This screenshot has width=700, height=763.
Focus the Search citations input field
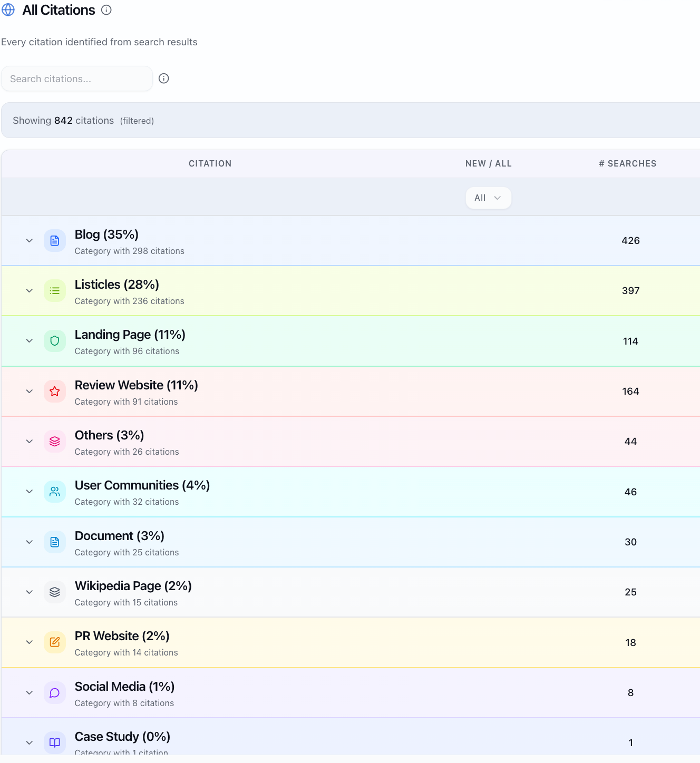[x=77, y=79]
